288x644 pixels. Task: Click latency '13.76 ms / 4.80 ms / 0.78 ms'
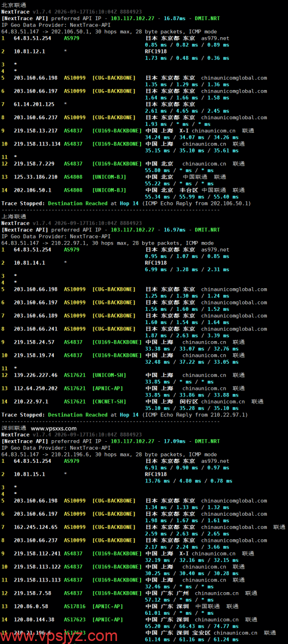[188, 480]
